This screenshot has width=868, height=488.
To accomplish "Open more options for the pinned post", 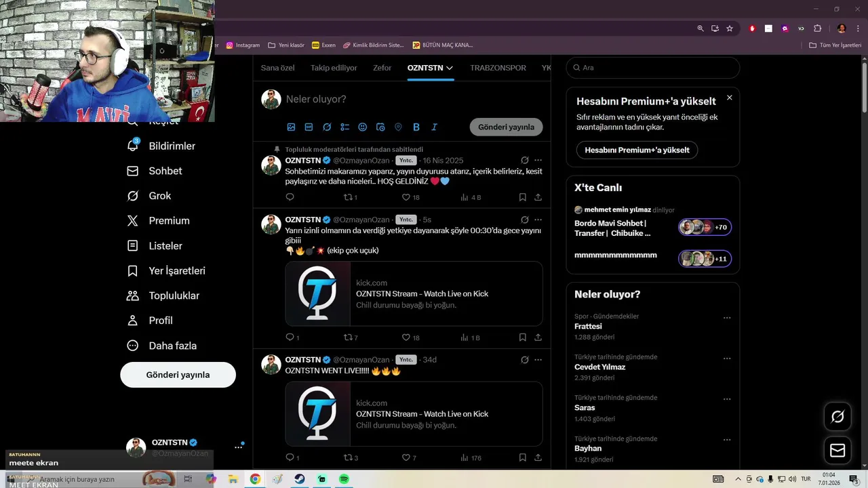I will click(538, 161).
